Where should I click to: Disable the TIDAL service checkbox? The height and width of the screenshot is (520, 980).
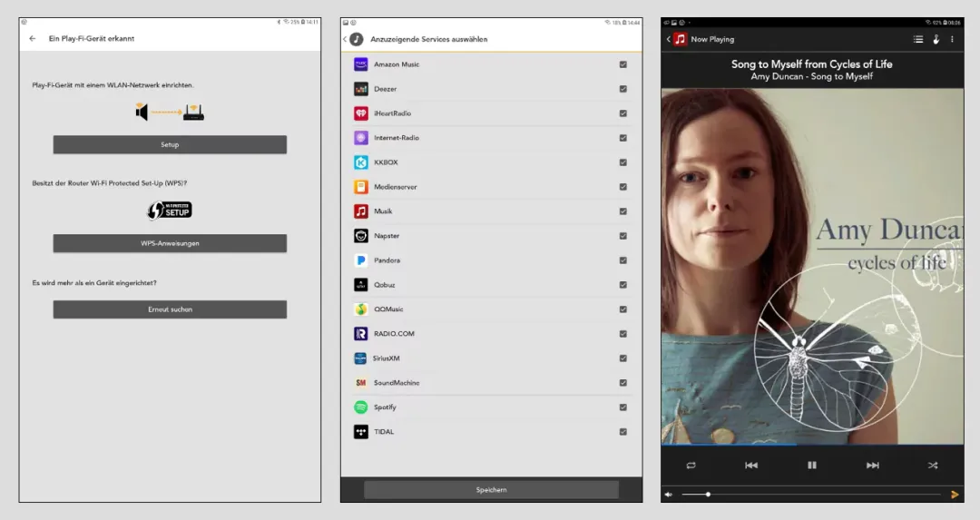click(x=622, y=432)
